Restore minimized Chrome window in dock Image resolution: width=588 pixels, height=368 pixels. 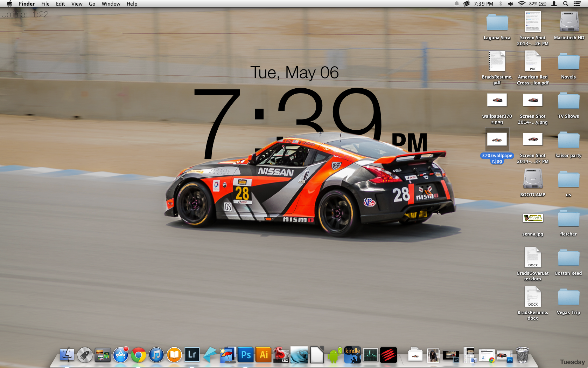click(487, 356)
